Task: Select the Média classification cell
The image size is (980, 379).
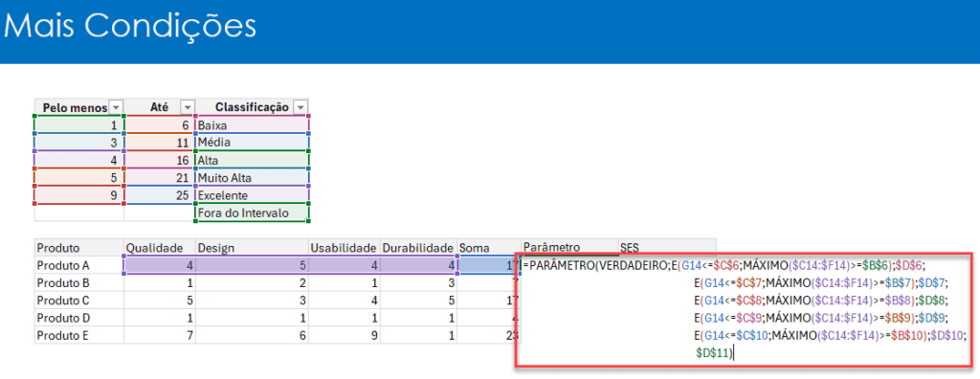Action: click(x=253, y=143)
